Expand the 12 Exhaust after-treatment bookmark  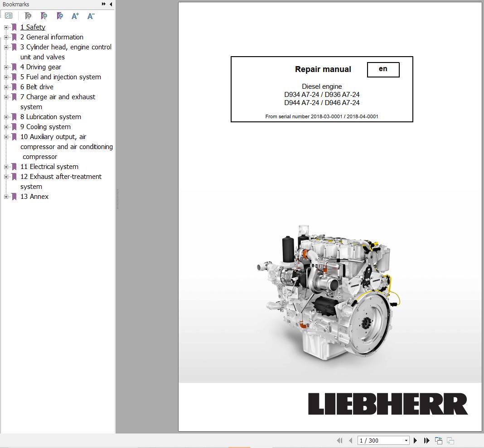coord(6,177)
